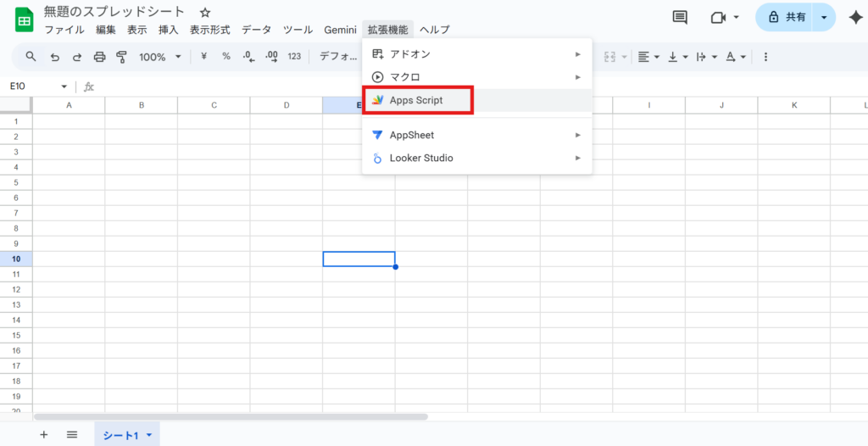Screen dimensions: 868x446
Task: Click the horizontal scrollbar at bottom
Action: (231, 416)
